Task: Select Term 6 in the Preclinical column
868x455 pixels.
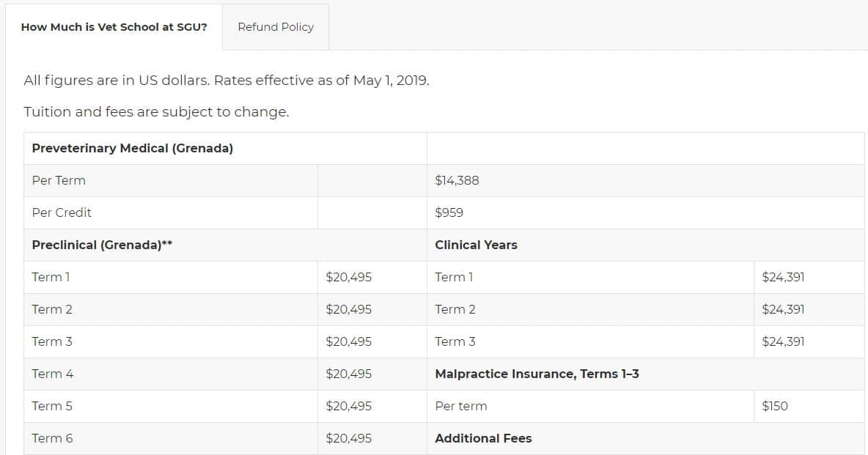Action: pyautogui.click(x=51, y=438)
